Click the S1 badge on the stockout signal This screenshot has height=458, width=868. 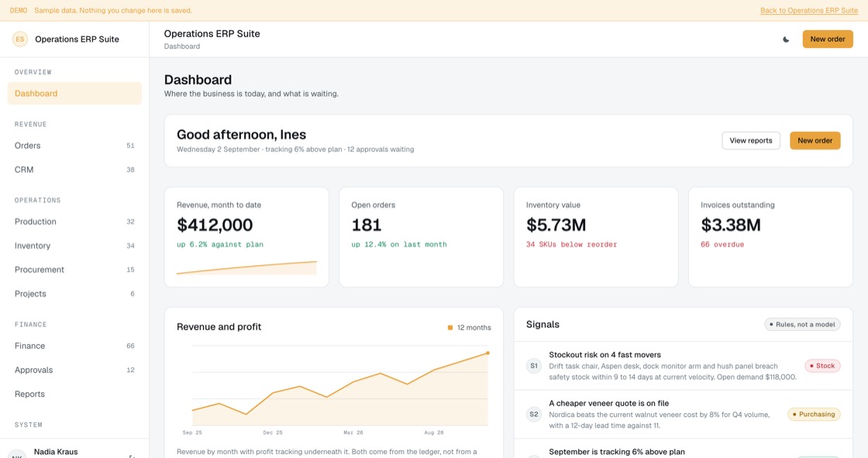534,366
